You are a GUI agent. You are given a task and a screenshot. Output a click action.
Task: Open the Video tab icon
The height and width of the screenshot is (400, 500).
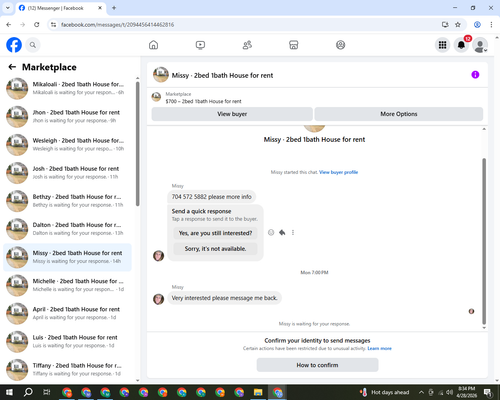click(200, 45)
